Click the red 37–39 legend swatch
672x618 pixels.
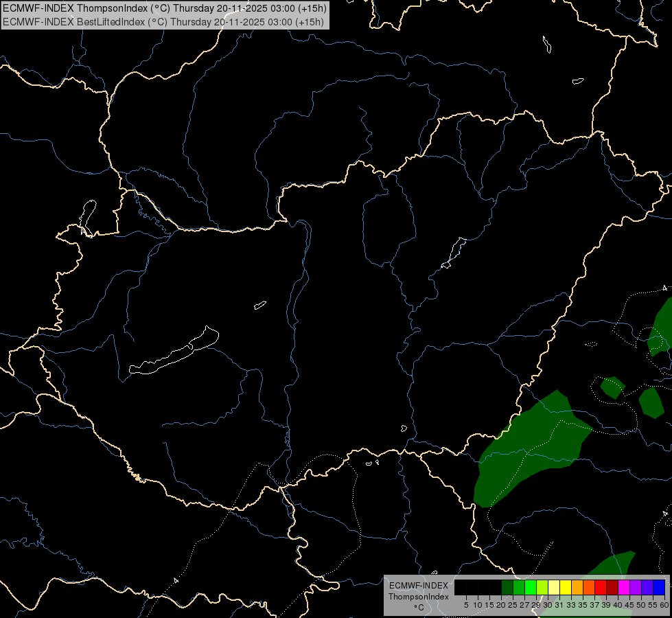tap(601, 588)
